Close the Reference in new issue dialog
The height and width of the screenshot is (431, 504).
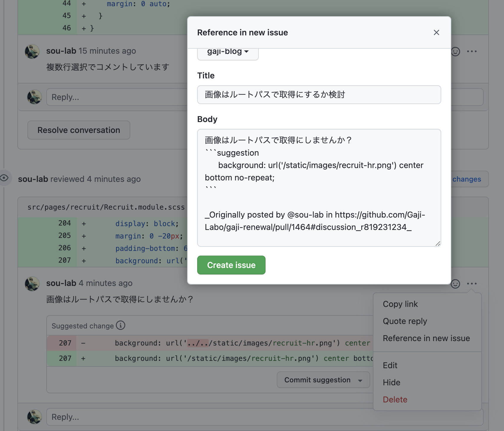pyautogui.click(x=436, y=32)
